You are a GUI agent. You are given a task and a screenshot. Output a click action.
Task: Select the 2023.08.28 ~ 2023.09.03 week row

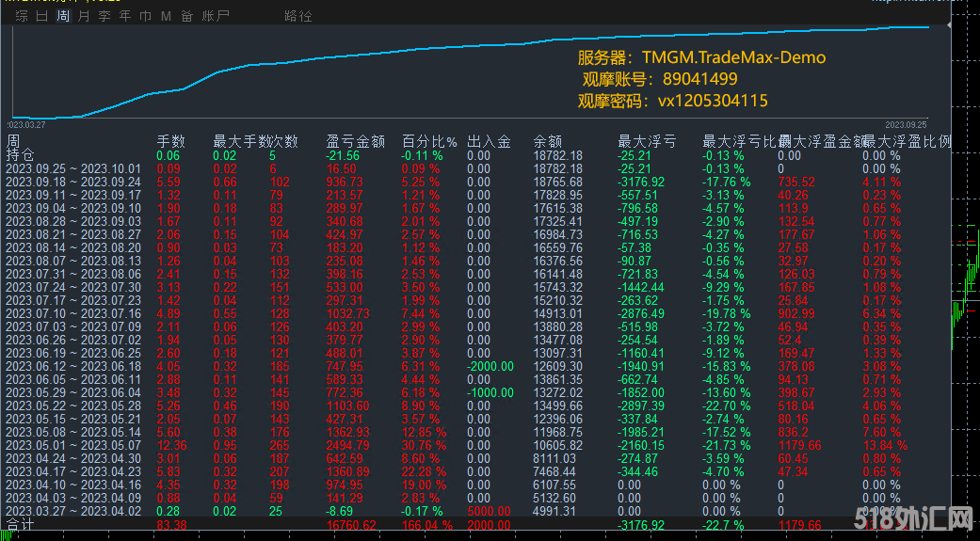click(453, 221)
